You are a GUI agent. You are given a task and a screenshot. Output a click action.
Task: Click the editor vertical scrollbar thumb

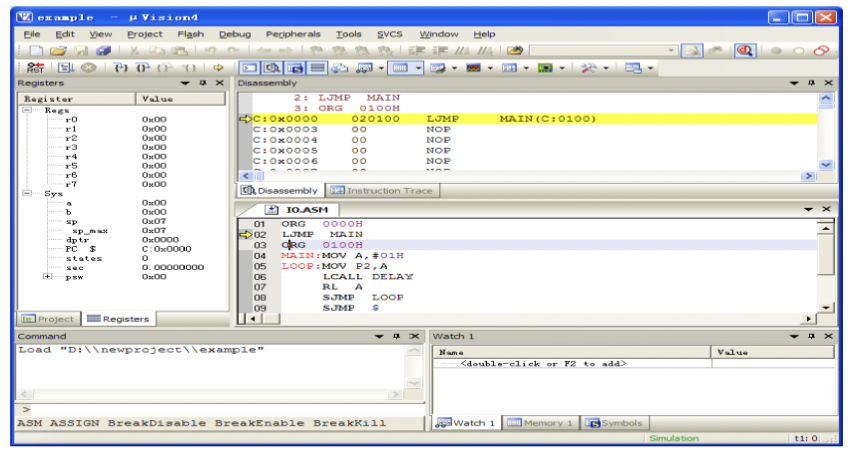pos(826,256)
